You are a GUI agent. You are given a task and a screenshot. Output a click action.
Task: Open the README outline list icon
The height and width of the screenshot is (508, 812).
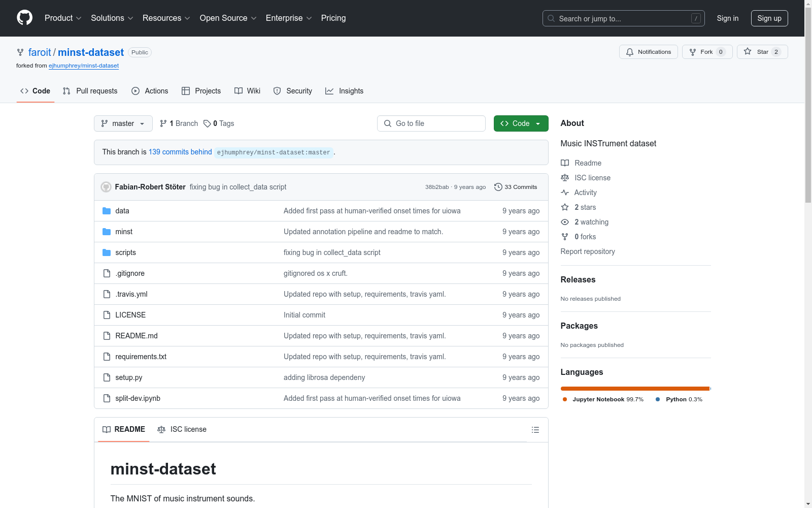pos(535,430)
